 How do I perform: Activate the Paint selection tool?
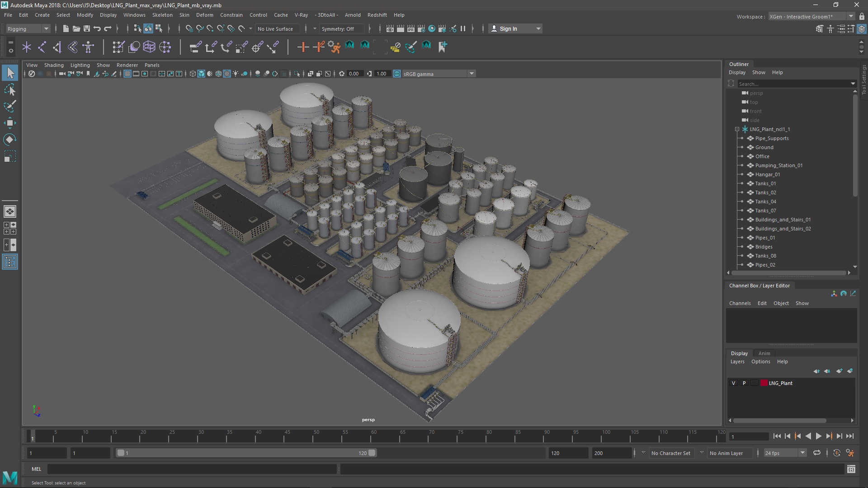[x=10, y=106]
